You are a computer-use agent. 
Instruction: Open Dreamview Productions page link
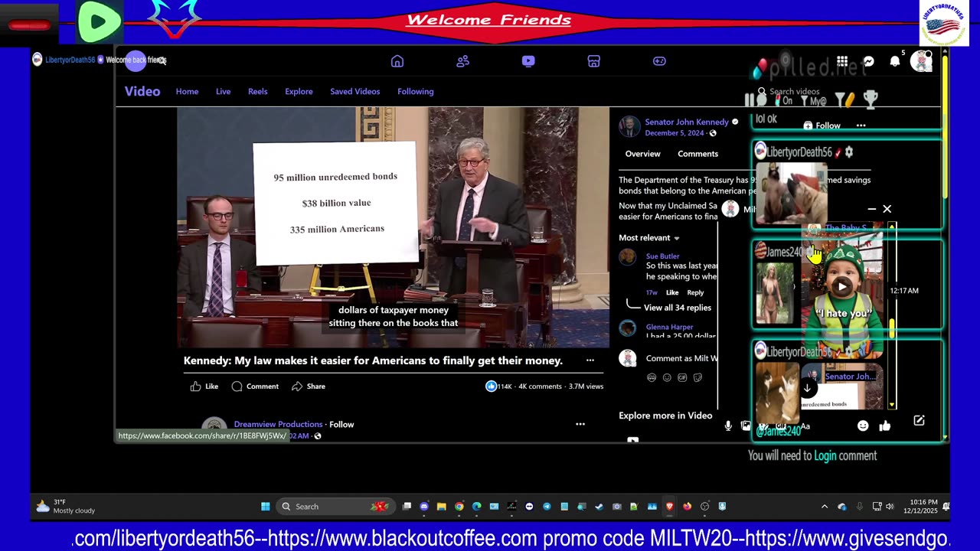pos(278,424)
